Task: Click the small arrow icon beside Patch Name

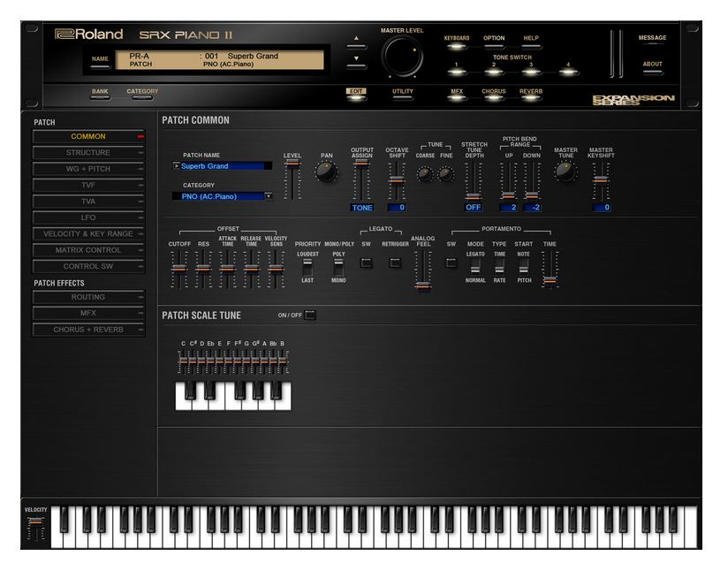Action: click(x=176, y=165)
